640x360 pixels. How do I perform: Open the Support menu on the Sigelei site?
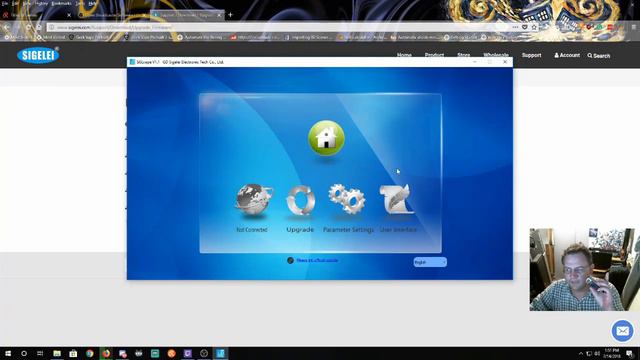[x=531, y=55]
